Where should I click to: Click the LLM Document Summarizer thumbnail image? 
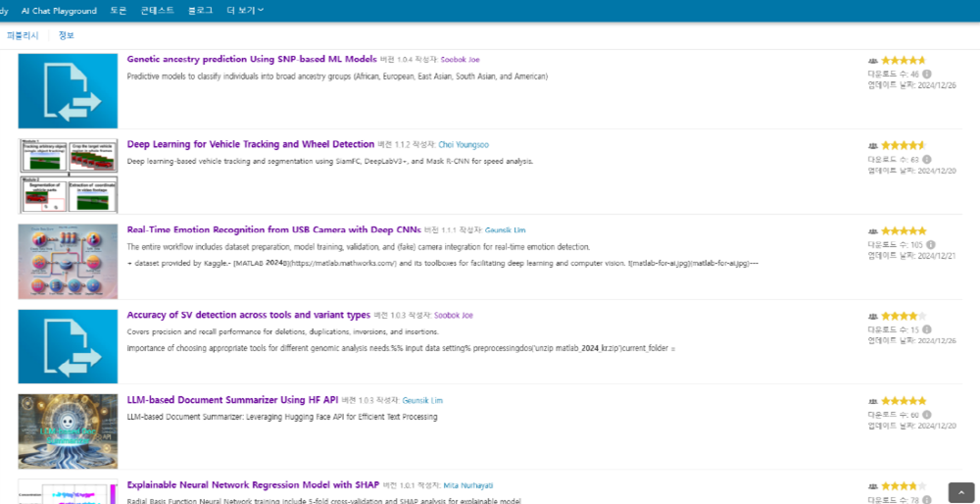click(68, 431)
